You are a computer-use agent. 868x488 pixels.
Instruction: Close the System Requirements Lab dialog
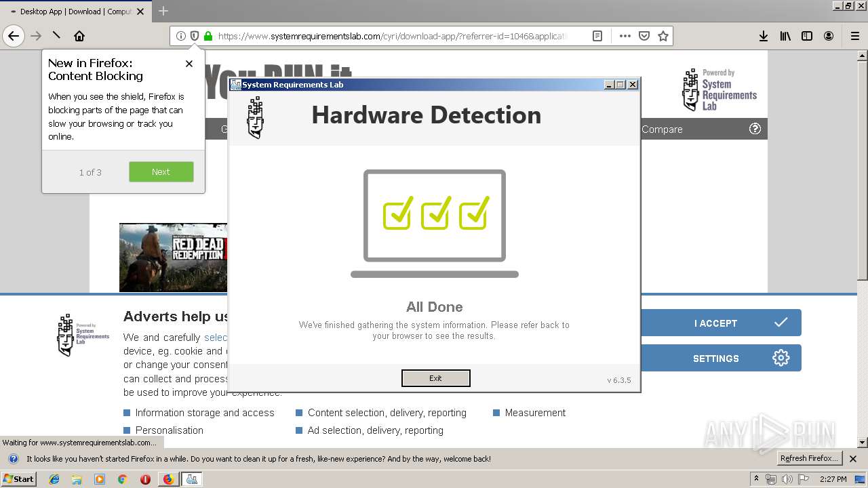pos(633,85)
